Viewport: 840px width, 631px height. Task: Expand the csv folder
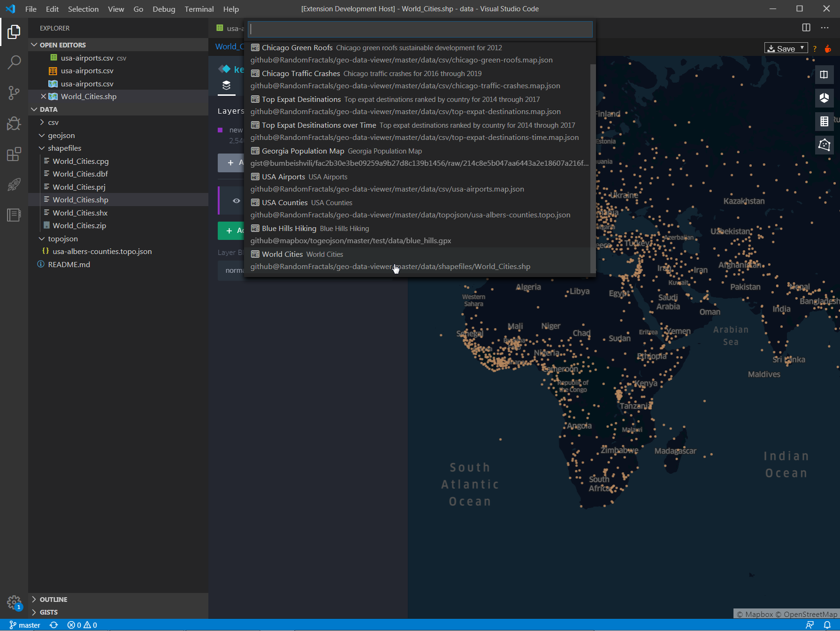[x=53, y=123]
